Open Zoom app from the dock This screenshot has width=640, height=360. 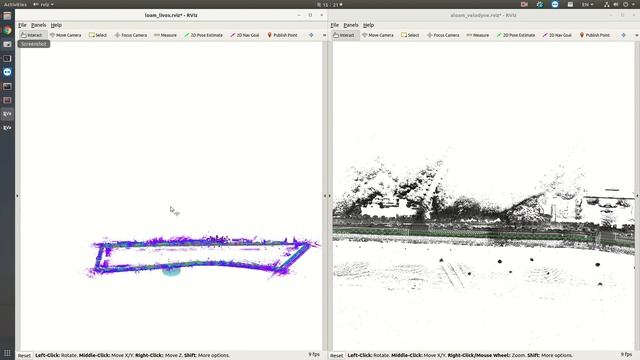7,72
